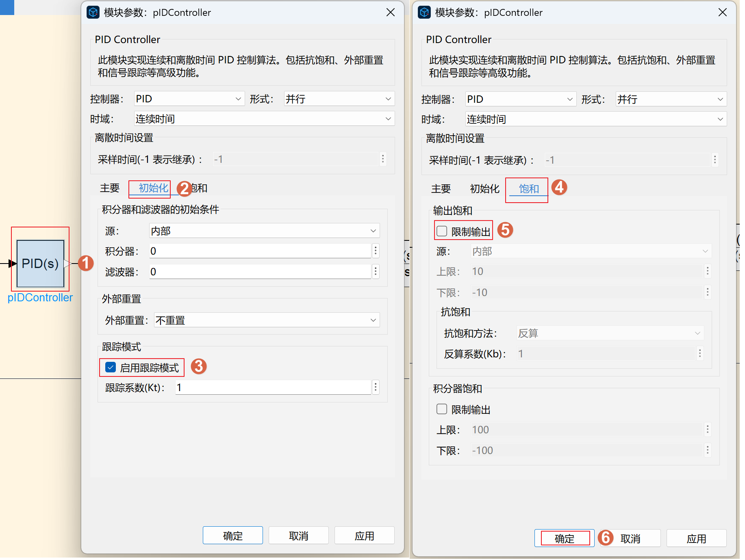Enable 限制输出 under 输出饱和
The image size is (745, 560).
pos(442,231)
